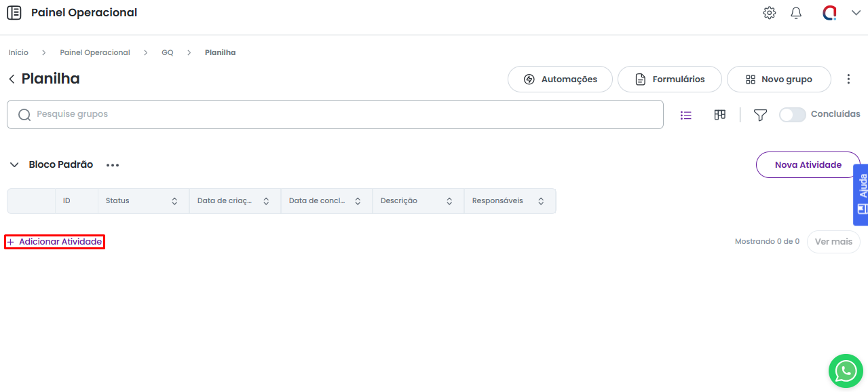Open the three-dot page options menu
This screenshot has width=868, height=392.
pos(848,79)
